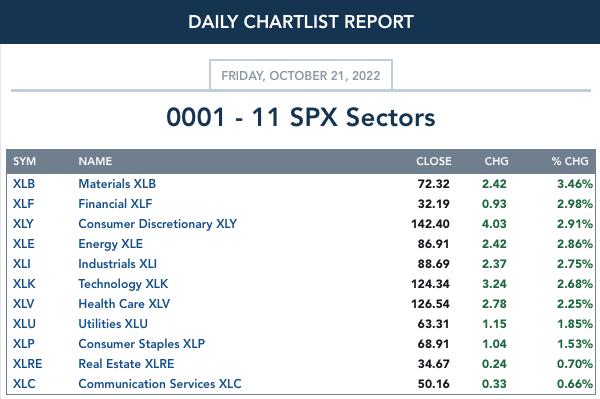Click the 0001 - 11 SPX Sectors title
The width and height of the screenshot is (600, 399).
click(x=301, y=117)
